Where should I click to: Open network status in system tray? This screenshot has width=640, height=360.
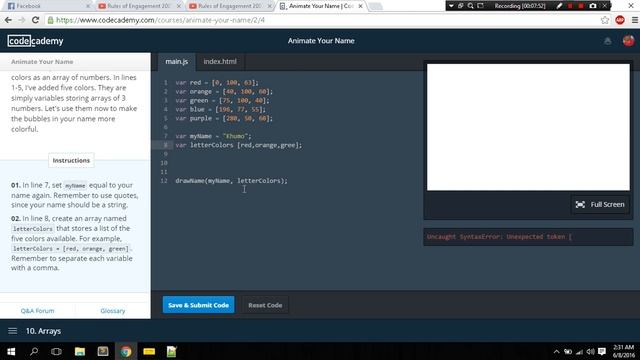click(579, 351)
